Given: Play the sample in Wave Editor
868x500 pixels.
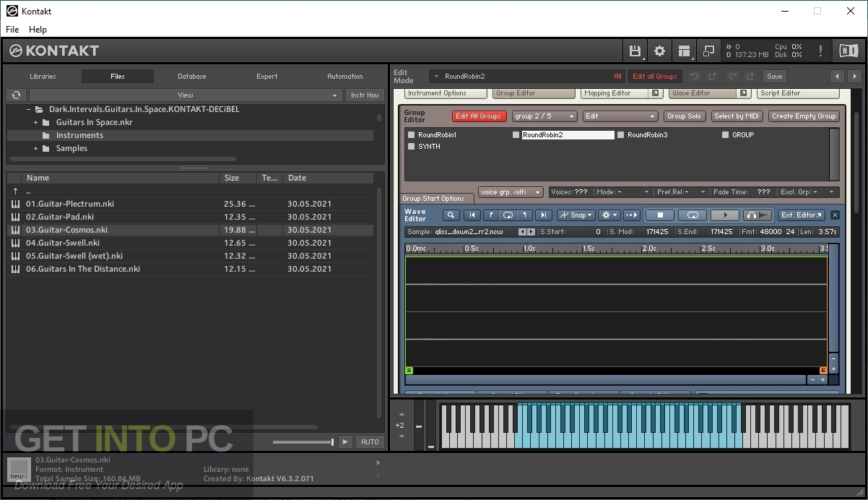Looking at the screenshot, I should pyautogui.click(x=725, y=215).
